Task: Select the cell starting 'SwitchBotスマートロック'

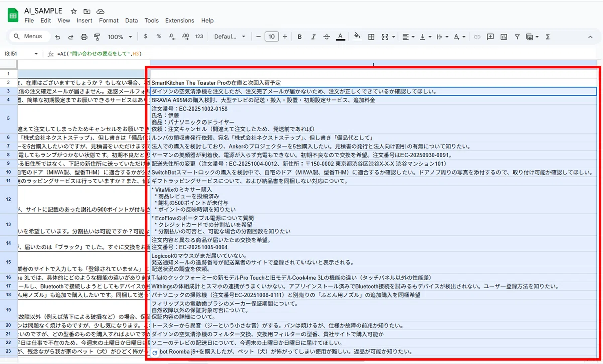Action: pyautogui.click(x=373, y=172)
